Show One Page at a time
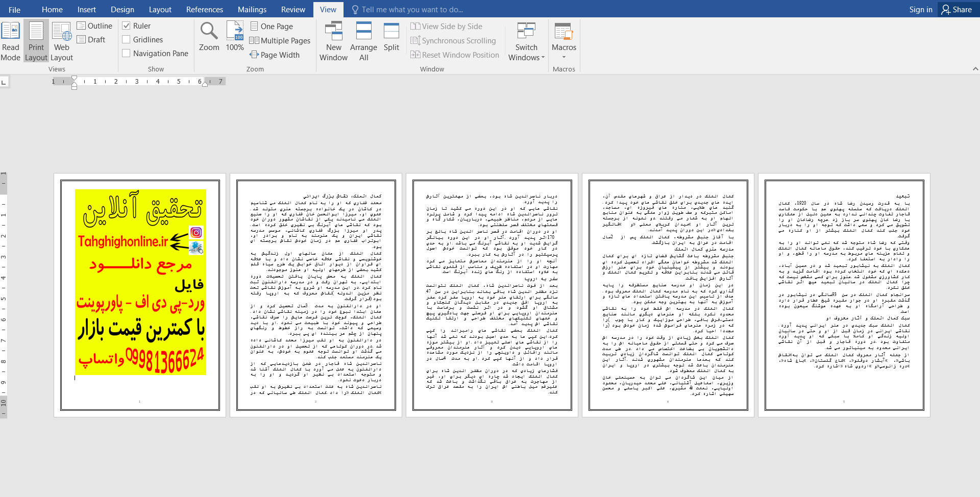The height and width of the screenshot is (497, 980). click(x=272, y=26)
